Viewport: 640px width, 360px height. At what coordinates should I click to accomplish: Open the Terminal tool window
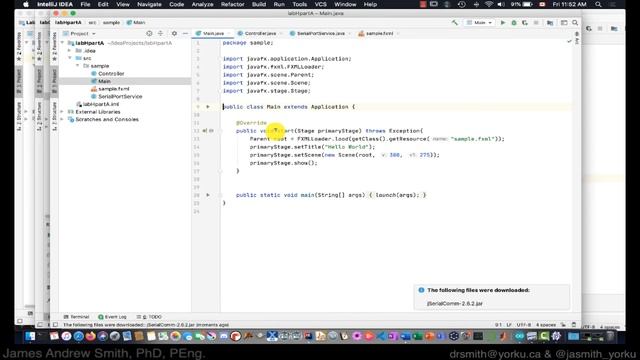pos(76,317)
